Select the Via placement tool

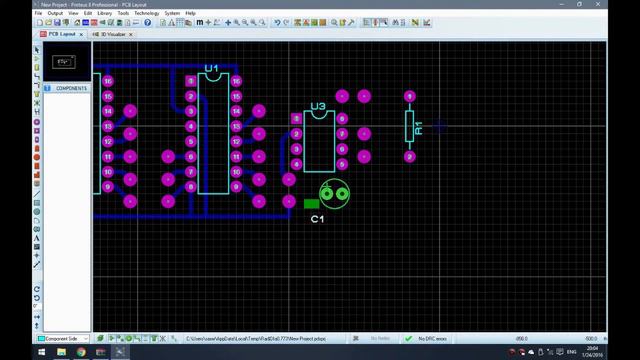[37, 85]
